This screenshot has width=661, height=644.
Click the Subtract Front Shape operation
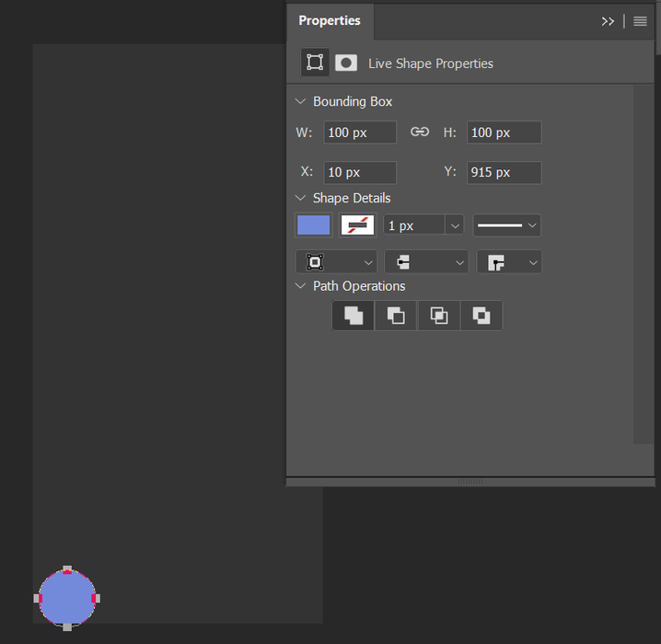tap(396, 316)
